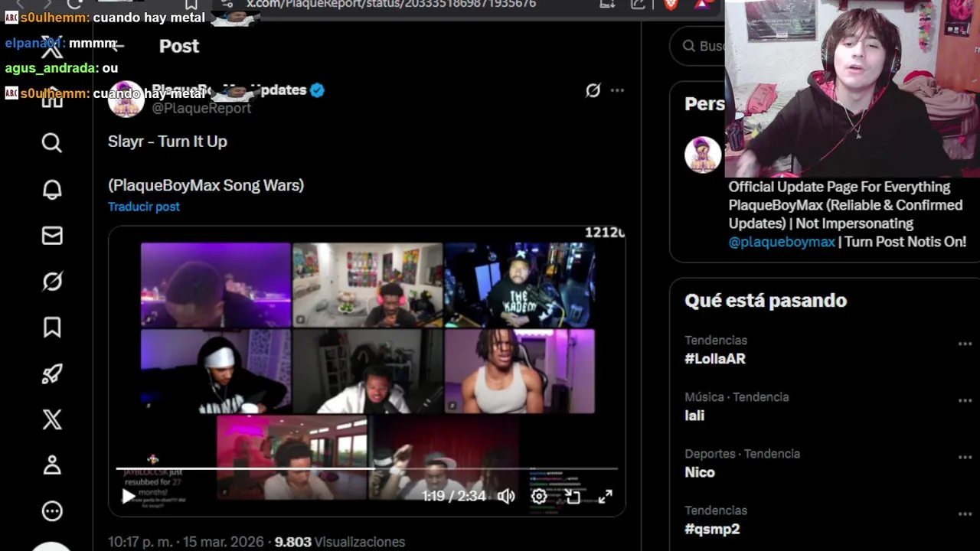Open the profile avatar in Personas relevantes

(703, 155)
